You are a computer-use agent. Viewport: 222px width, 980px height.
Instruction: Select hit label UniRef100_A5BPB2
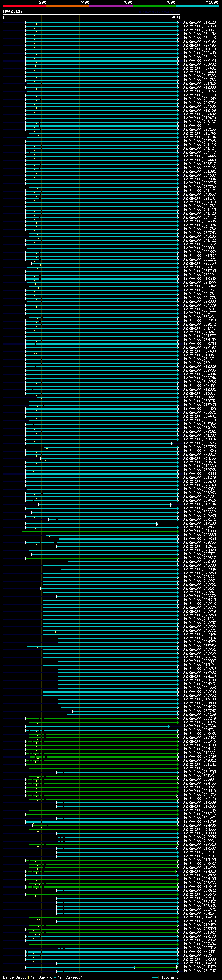pyautogui.click(x=199, y=64)
